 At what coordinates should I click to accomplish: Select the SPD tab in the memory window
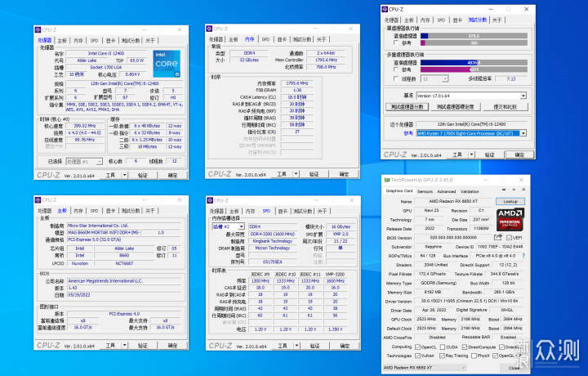point(265,39)
